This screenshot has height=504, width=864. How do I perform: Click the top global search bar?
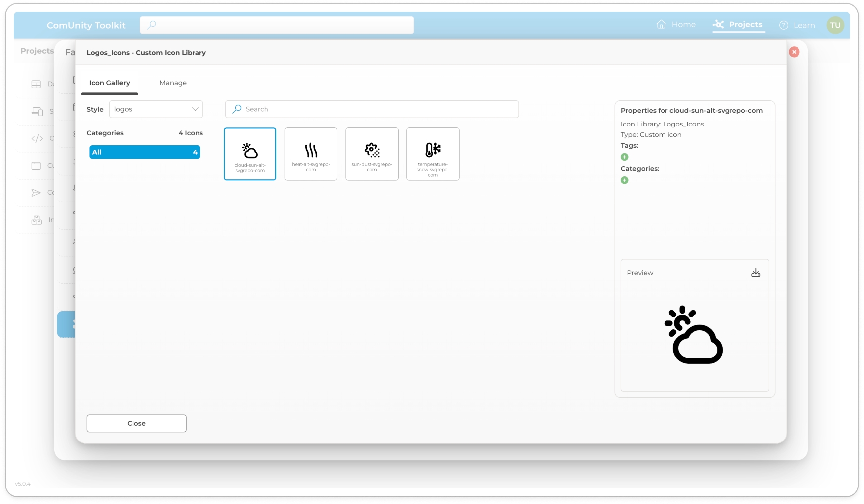(x=277, y=25)
